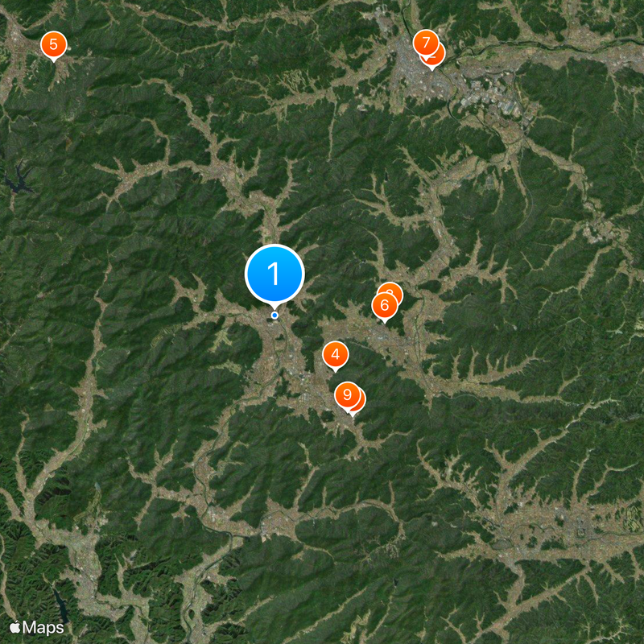Open the Apple Maps attribution logo
This screenshot has height=644, width=644.
click(x=37, y=627)
